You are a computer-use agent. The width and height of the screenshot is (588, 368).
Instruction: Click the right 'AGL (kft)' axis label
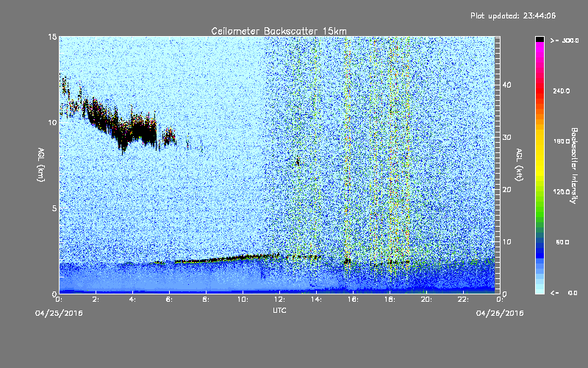pyautogui.click(x=520, y=164)
